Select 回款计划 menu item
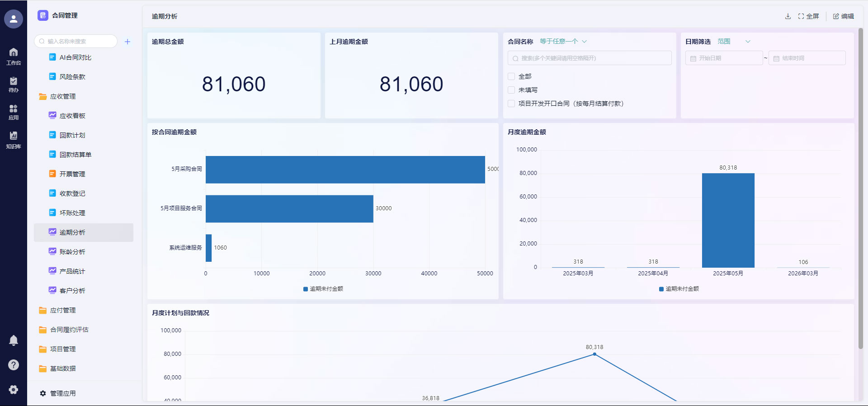Image resolution: width=868 pixels, height=406 pixels. [72, 135]
